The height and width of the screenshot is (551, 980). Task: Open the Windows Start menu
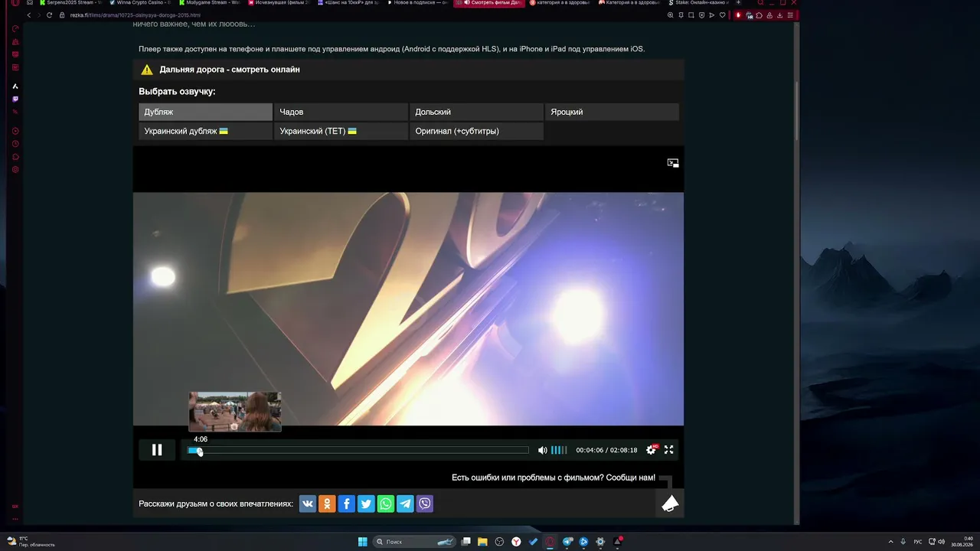[x=362, y=542]
